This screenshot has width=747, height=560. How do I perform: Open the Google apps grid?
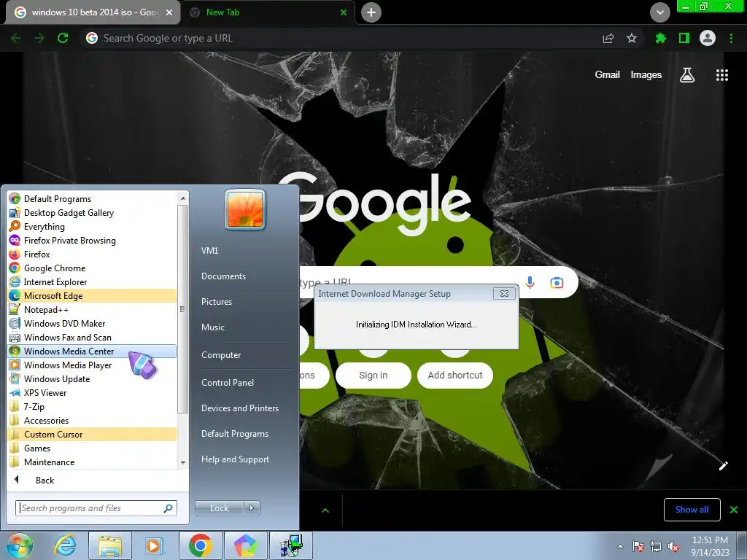(722, 75)
